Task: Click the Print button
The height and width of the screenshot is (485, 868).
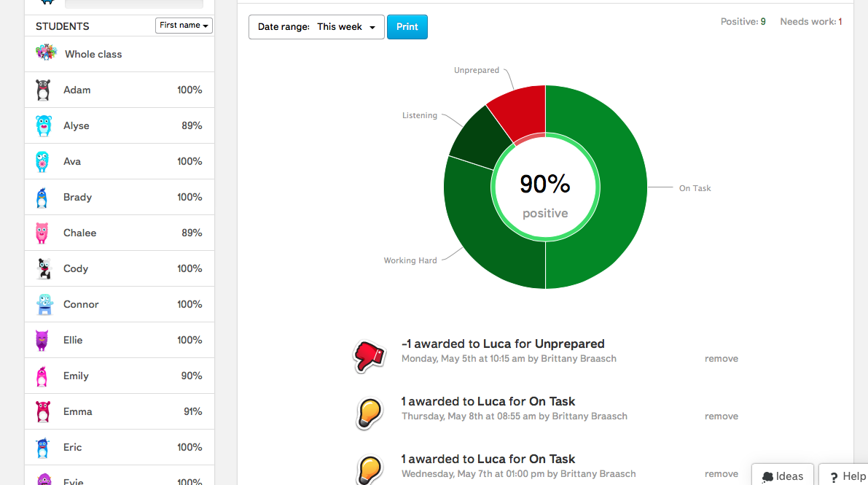Action: point(407,26)
